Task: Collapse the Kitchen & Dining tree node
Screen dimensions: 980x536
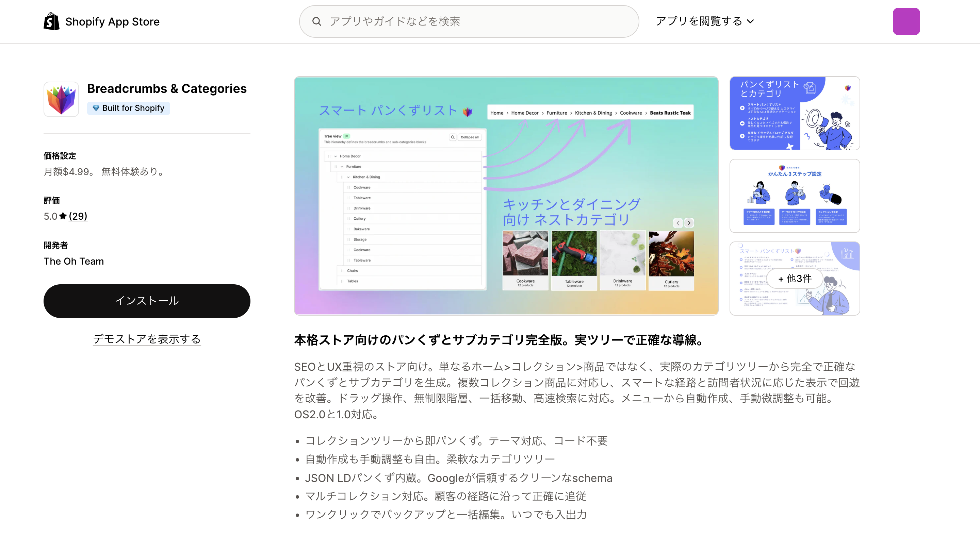Action: (x=348, y=177)
